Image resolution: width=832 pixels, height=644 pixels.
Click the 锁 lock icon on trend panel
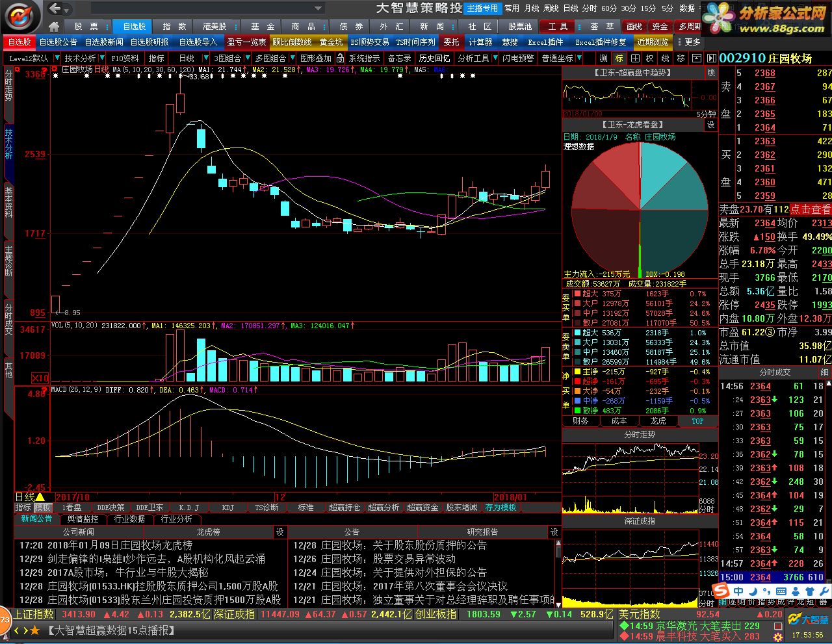point(711,73)
